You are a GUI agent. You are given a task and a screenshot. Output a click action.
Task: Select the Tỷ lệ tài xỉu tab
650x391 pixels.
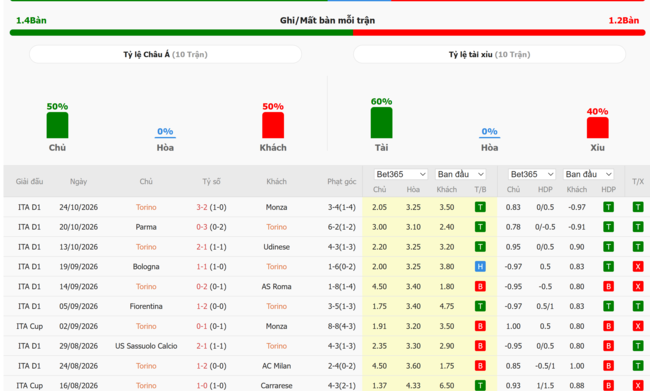coord(489,54)
